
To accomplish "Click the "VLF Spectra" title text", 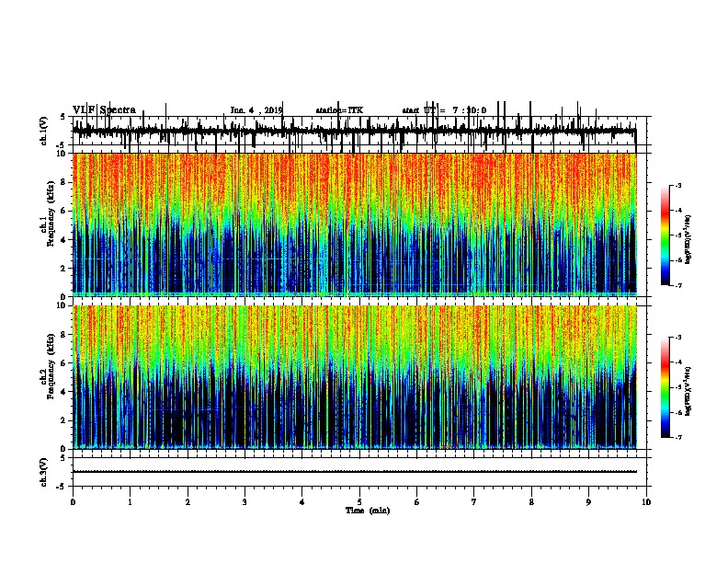I will 104,110.
